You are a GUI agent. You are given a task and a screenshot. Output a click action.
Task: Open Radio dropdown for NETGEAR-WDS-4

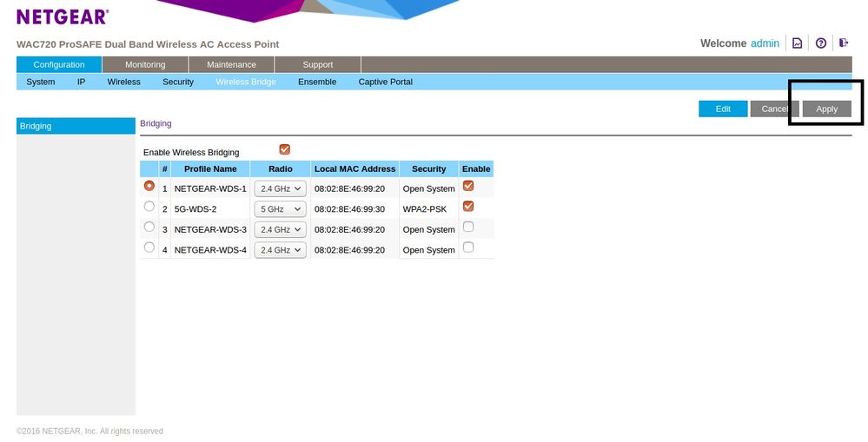click(280, 250)
